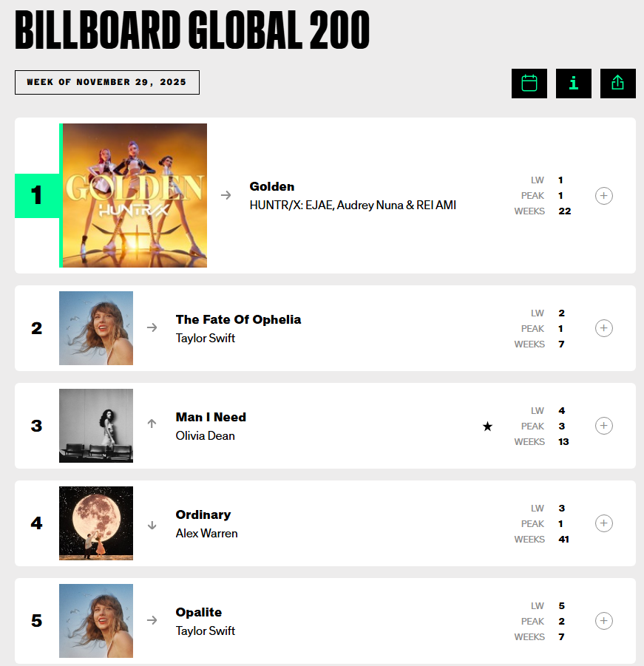Screen dimensions: 644x666
Task: Click the chart info icon
Action: 574,84
